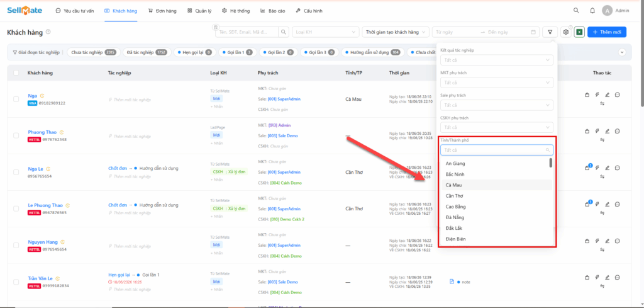
Task: Select checkbox for customer Nga
Action: tap(16, 99)
